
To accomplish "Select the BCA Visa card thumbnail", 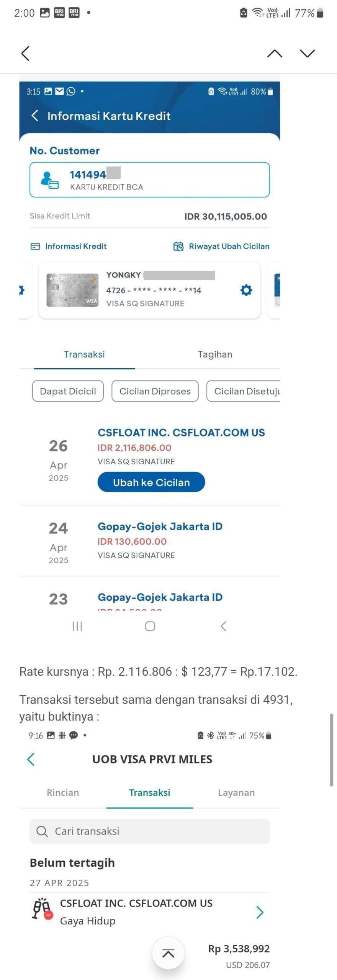I will [x=72, y=290].
